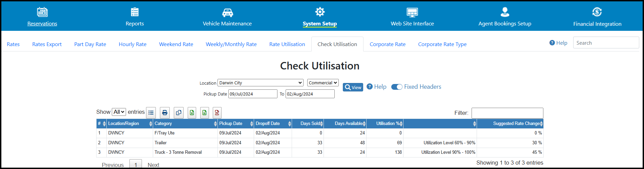
Task: Sort by Pickup Date column
Action: (236, 124)
